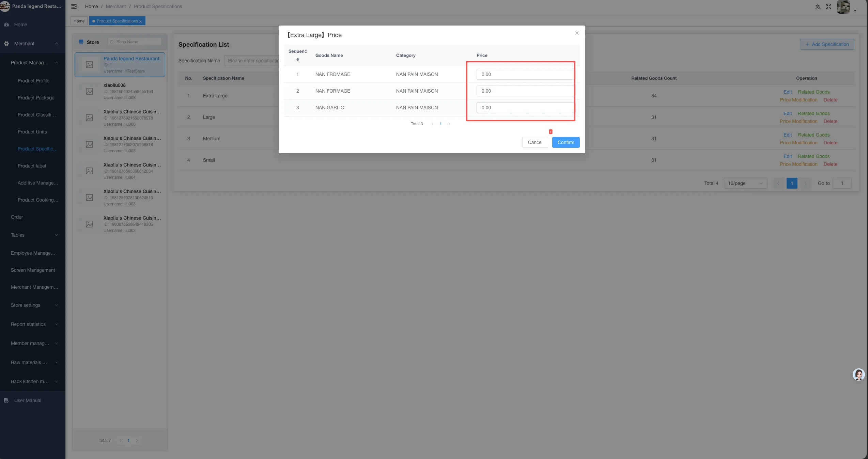Click the search icon in Shop Name field

pyautogui.click(x=112, y=42)
